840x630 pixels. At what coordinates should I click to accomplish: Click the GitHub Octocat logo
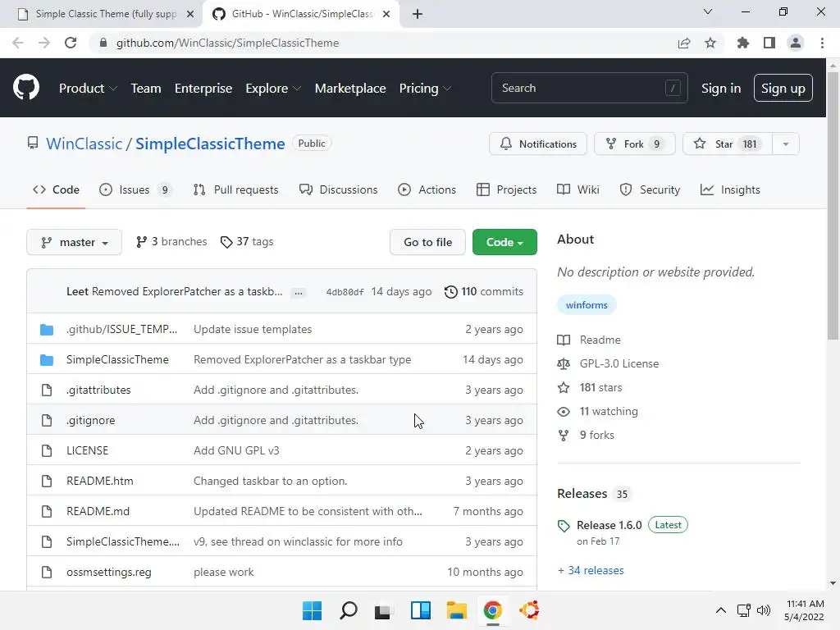tap(26, 88)
